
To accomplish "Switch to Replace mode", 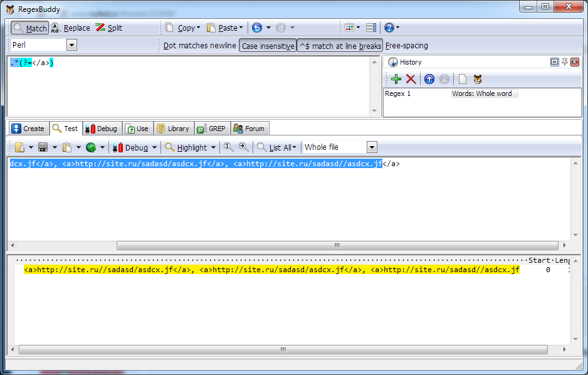I will pyautogui.click(x=70, y=28).
